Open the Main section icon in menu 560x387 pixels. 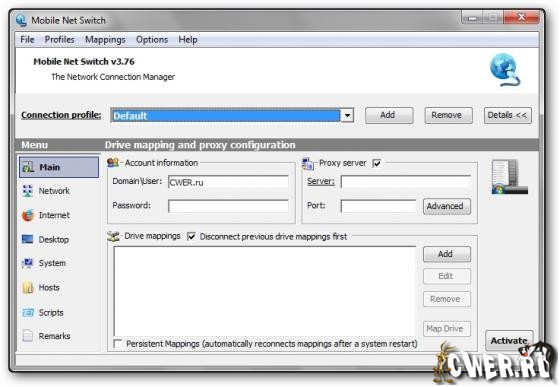(x=28, y=167)
